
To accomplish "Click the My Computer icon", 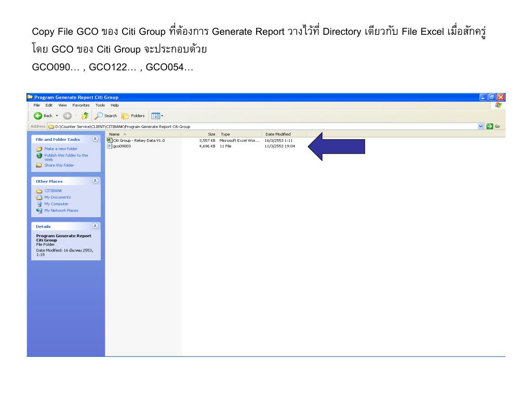I will point(39,204).
